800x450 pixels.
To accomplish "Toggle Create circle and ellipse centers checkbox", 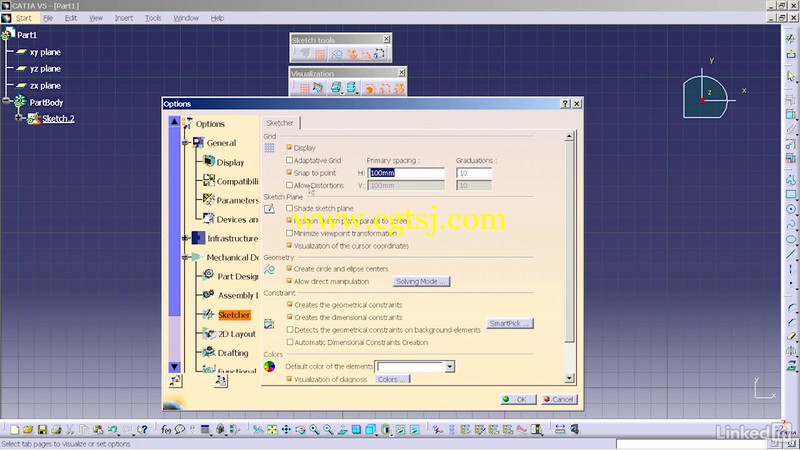I will tap(289, 268).
